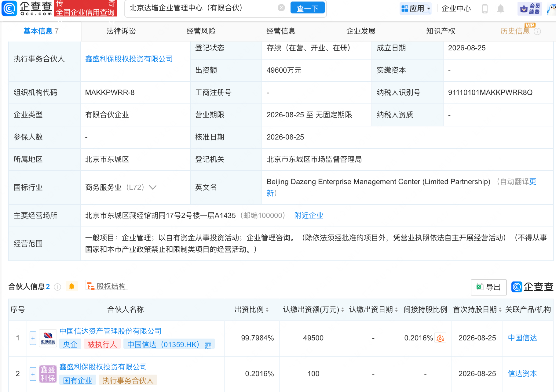Click indirect holding path icon beside 0.2016%
This screenshot has height=392, width=556.
[x=440, y=338]
